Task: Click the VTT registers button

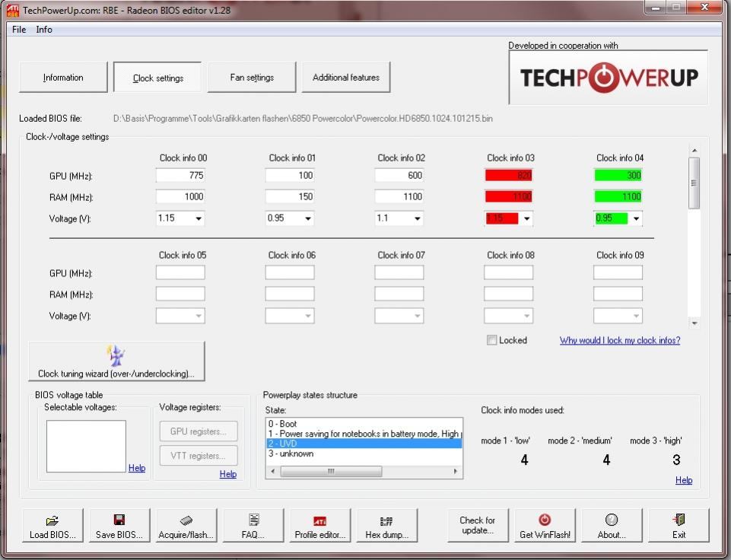Action: (x=198, y=456)
